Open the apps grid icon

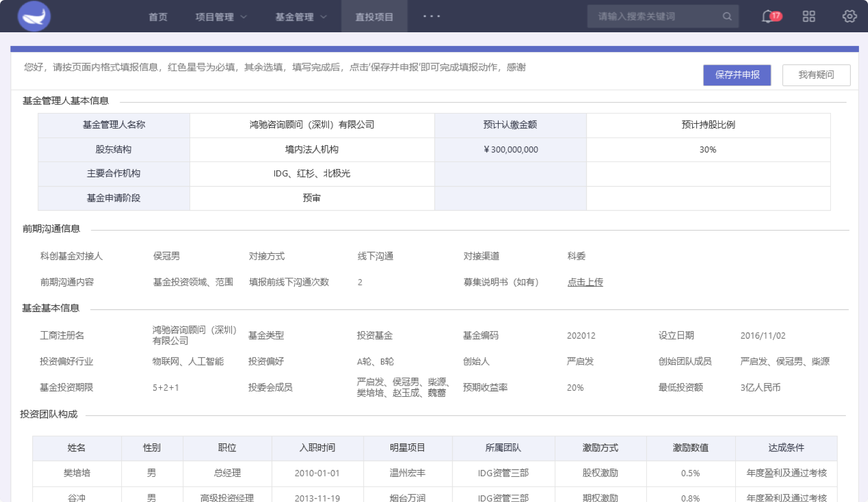point(809,16)
